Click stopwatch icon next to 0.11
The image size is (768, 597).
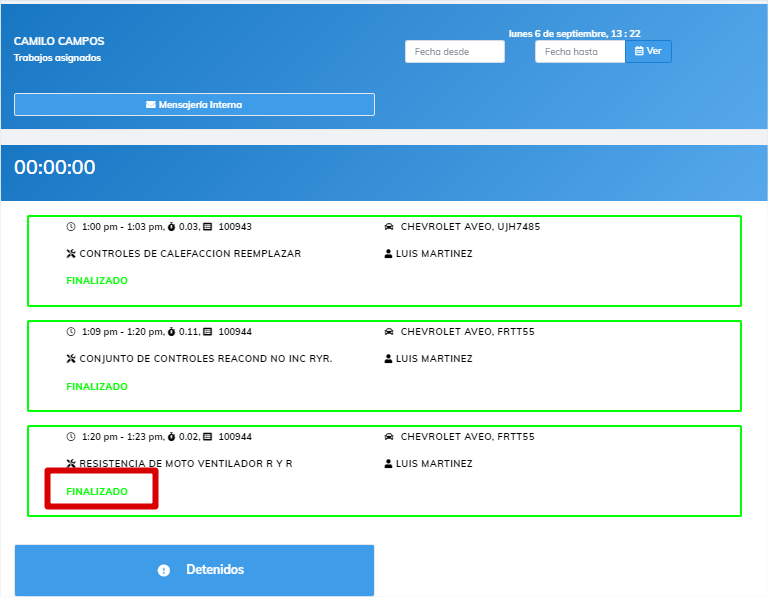(x=172, y=332)
